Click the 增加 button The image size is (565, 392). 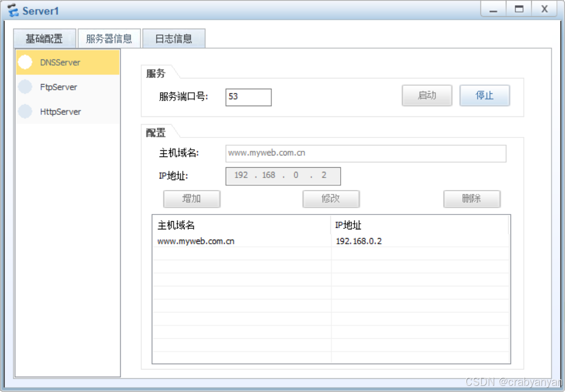tap(192, 199)
